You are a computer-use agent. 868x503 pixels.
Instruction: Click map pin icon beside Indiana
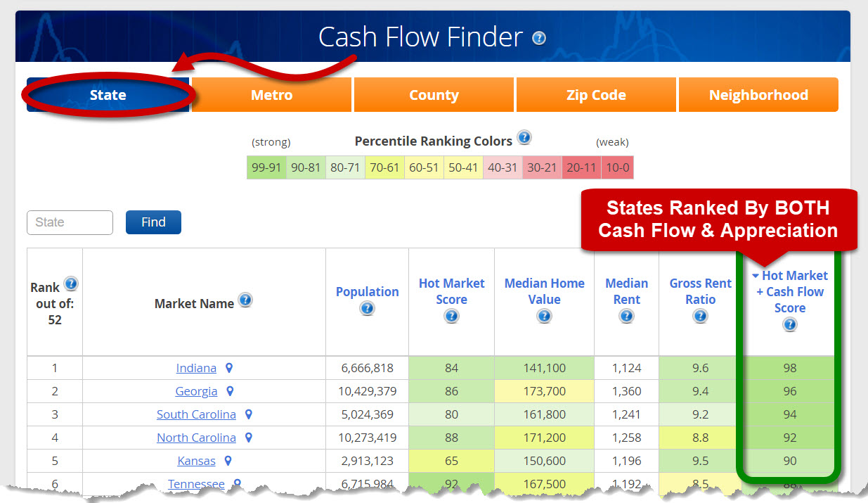point(228,368)
